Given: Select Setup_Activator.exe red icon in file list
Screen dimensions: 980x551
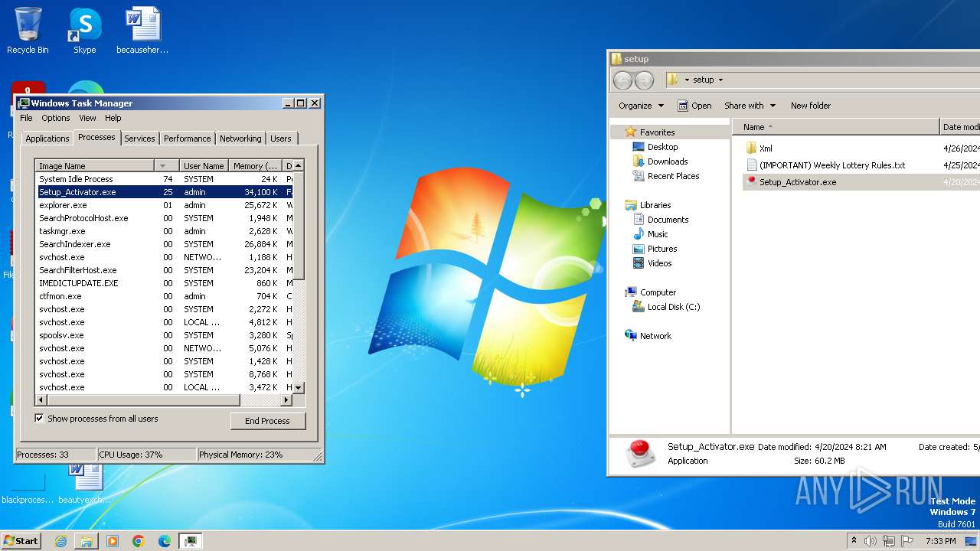Looking at the screenshot, I should (x=751, y=182).
